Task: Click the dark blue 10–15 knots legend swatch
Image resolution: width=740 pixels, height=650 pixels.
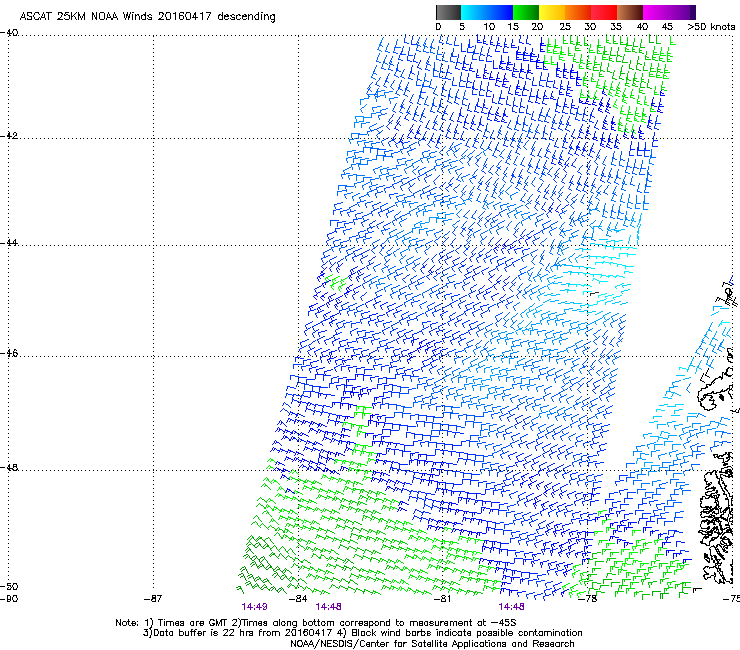Action: (x=500, y=12)
